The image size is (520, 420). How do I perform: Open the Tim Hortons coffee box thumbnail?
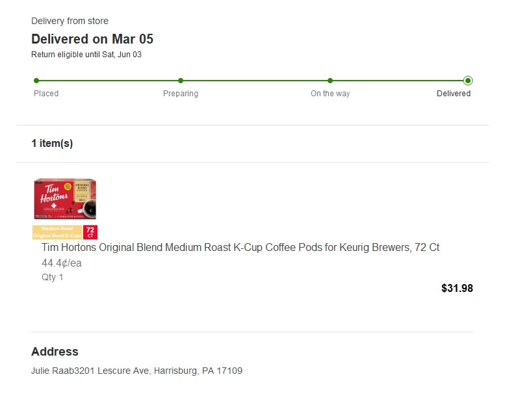pos(65,199)
